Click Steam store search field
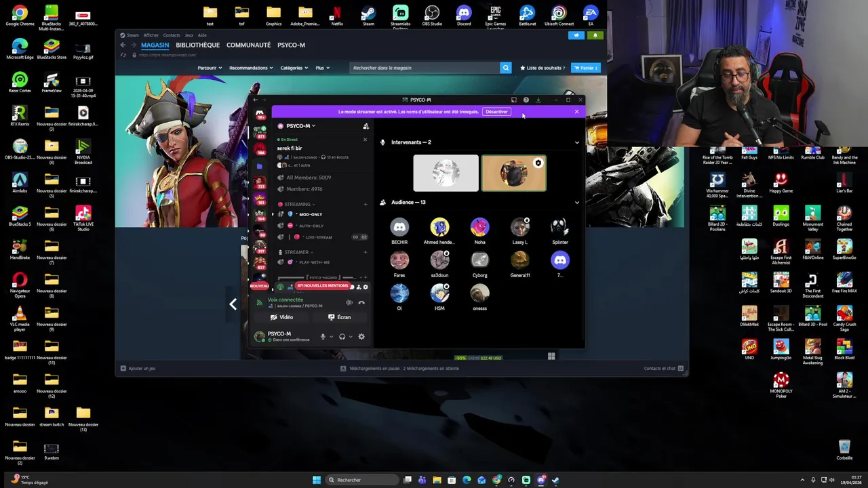The height and width of the screenshot is (488, 868). [425, 68]
